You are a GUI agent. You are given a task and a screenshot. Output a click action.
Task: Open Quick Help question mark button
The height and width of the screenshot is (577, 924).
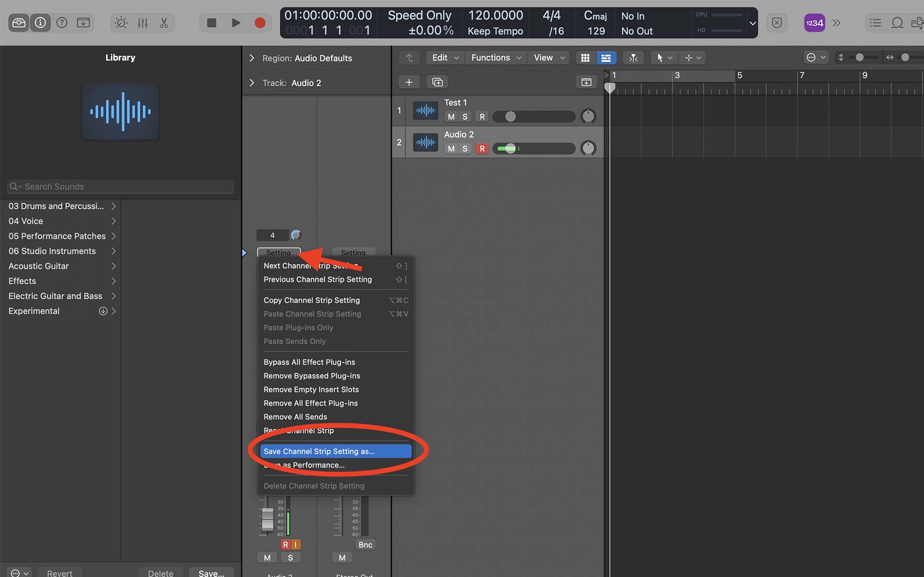(62, 23)
